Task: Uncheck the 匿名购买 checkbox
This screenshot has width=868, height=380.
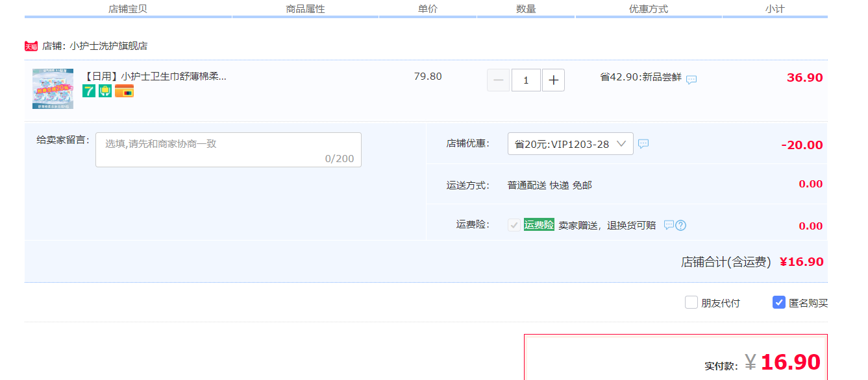Action: 779,302
